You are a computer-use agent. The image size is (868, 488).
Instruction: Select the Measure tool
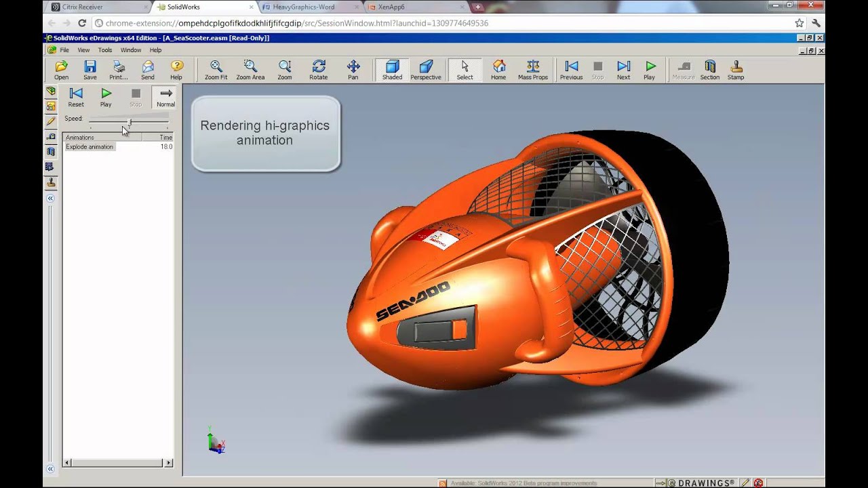(x=684, y=70)
